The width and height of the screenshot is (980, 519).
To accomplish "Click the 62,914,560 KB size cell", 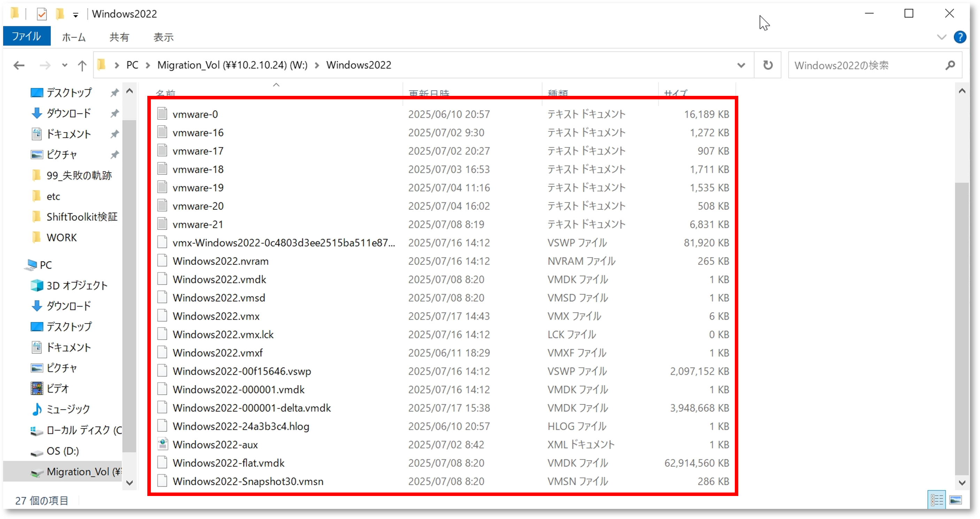I will point(697,463).
